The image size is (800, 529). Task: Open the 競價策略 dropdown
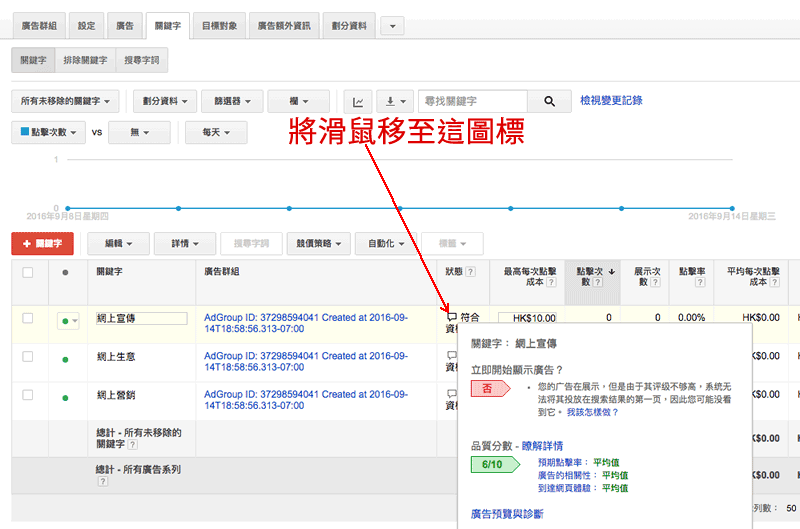[x=319, y=243]
